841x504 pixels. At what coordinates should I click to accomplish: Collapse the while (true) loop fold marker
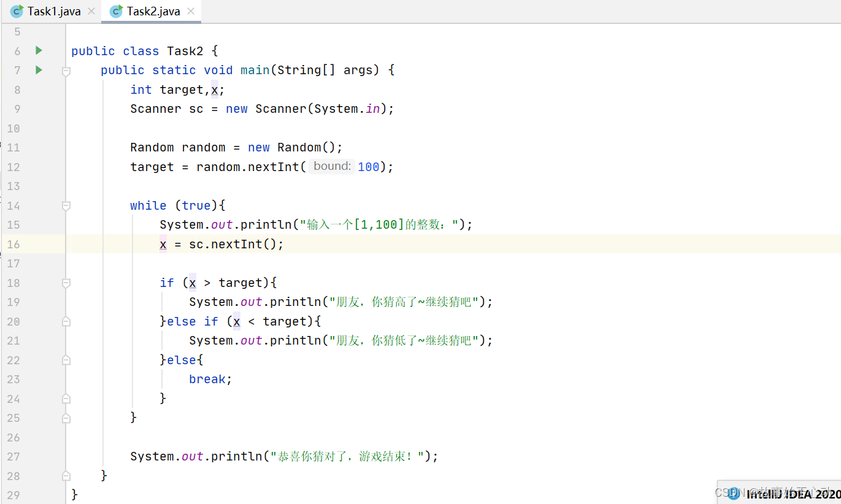[66, 206]
